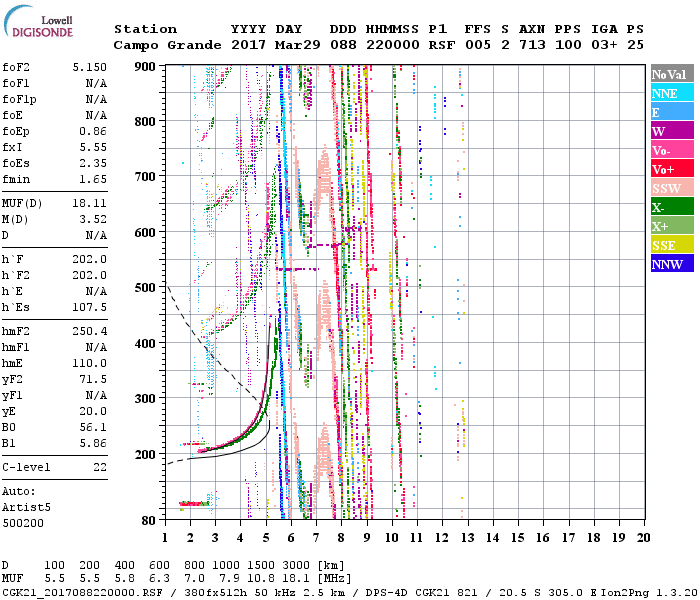700x600 pixels.
Task: Click the 500 km height axis label
Action: tap(145, 288)
